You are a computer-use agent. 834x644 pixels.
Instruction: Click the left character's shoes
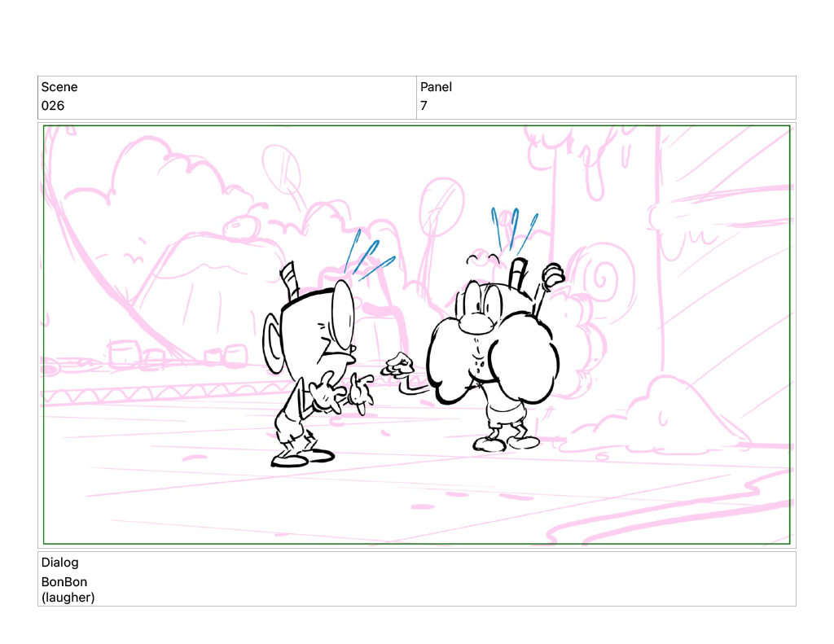pos(301,458)
